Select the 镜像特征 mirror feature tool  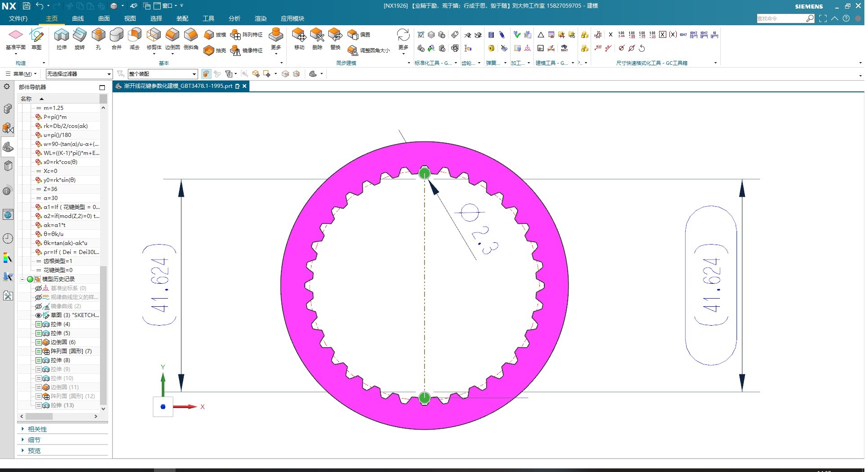[x=246, y=50]
